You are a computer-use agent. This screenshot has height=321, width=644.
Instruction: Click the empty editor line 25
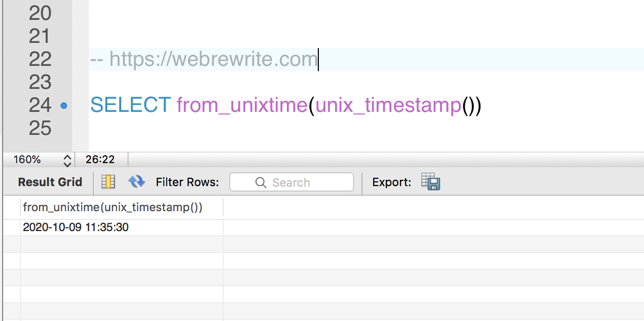[366, 129]
